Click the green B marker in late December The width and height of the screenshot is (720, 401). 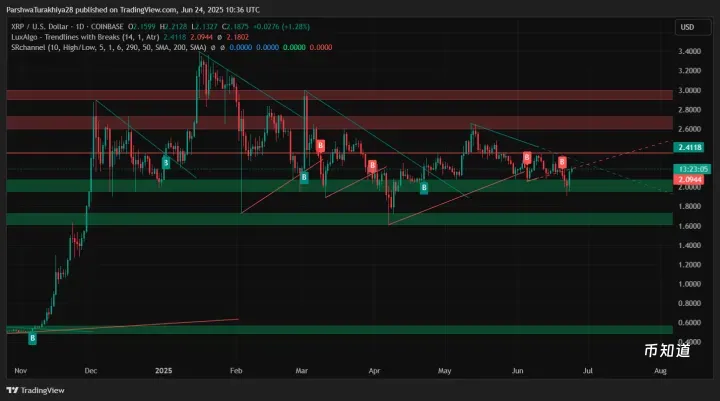click(x=166, y=161)
